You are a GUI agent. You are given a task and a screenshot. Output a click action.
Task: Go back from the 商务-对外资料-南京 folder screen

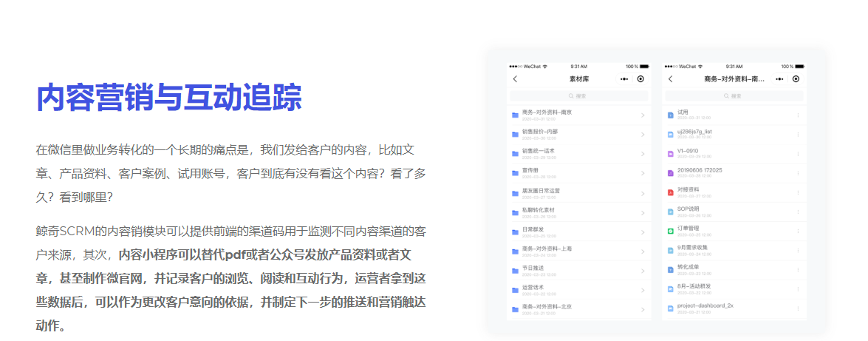671,79
